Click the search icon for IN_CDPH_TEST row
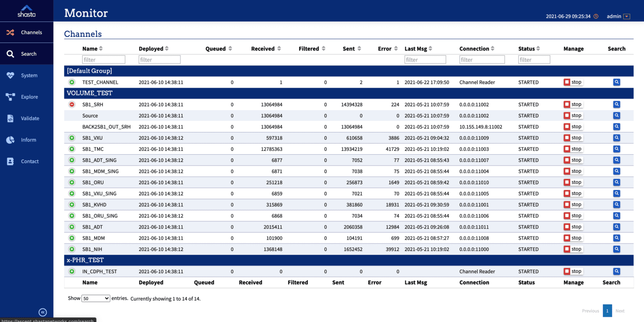 coord(617,271)
